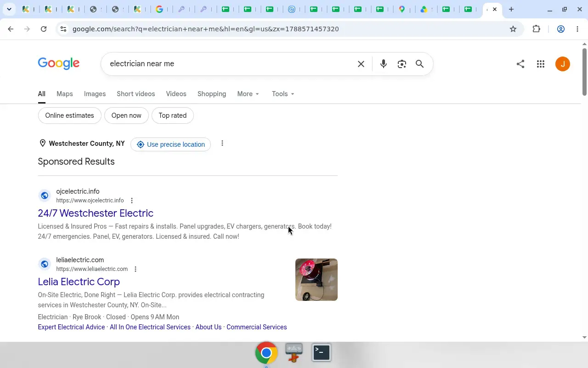
Task: Toggle the Open now filter chip
Action: tap(126, 115)
